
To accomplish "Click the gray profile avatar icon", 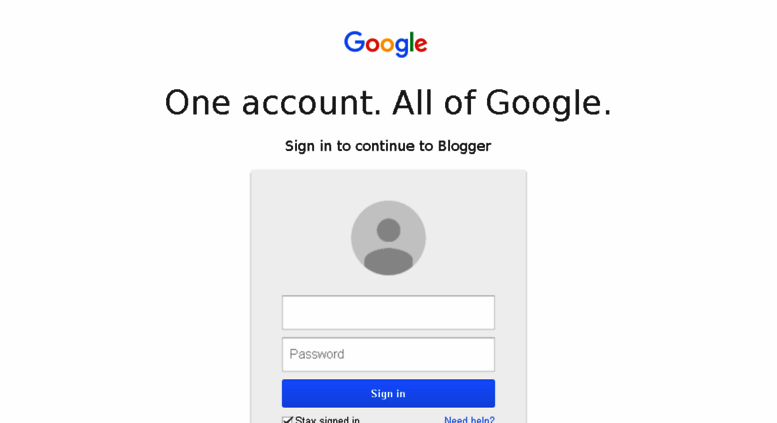I will click(388, 238).
